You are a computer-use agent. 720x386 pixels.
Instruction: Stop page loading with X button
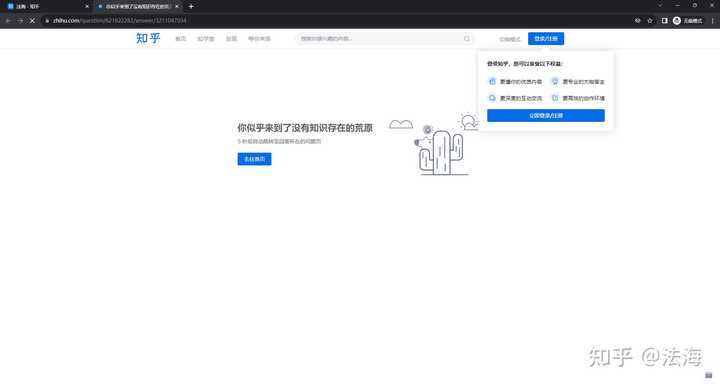coord(32,21)
